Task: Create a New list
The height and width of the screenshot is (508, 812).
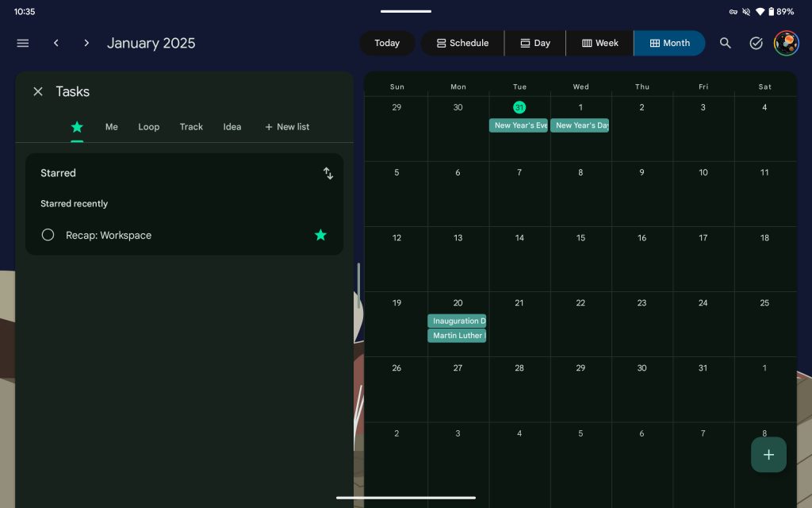Action: [287, 127]
